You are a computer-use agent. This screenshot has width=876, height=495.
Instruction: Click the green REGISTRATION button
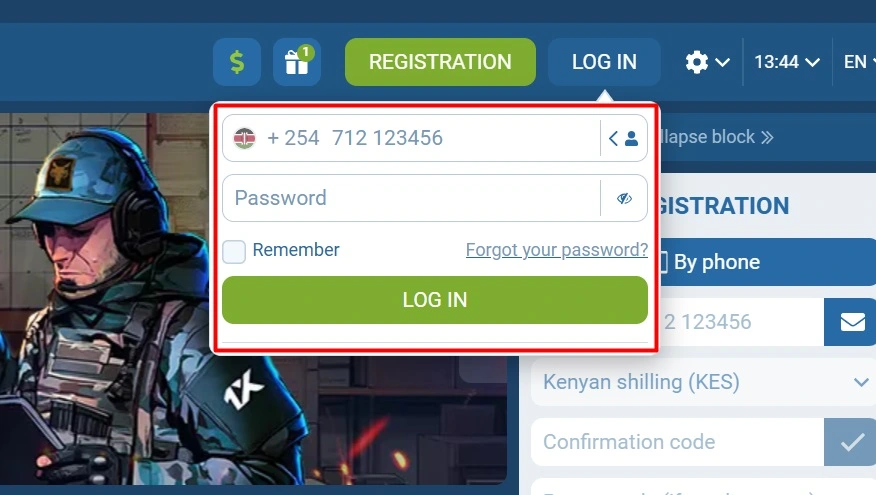[x=440, y=62]
